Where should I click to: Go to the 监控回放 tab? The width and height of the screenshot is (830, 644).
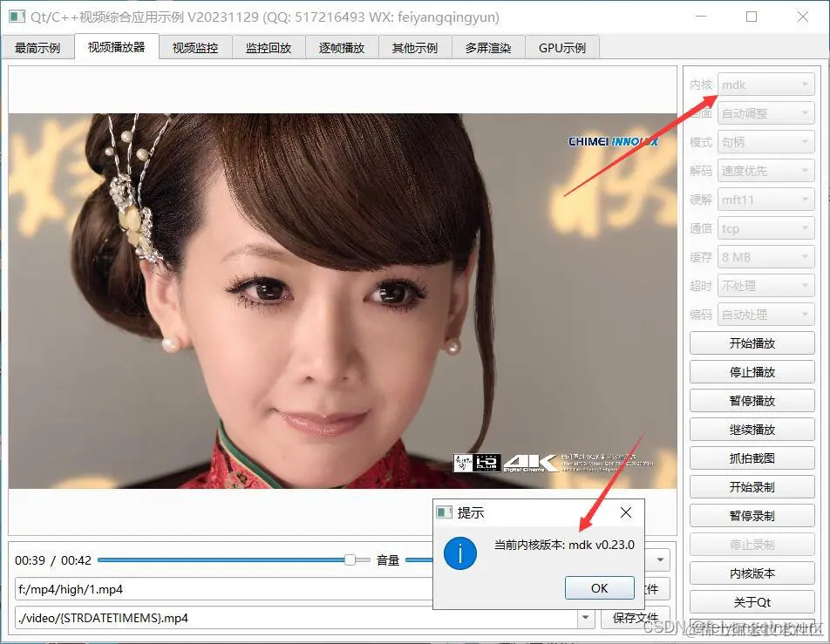pos(269,48)
